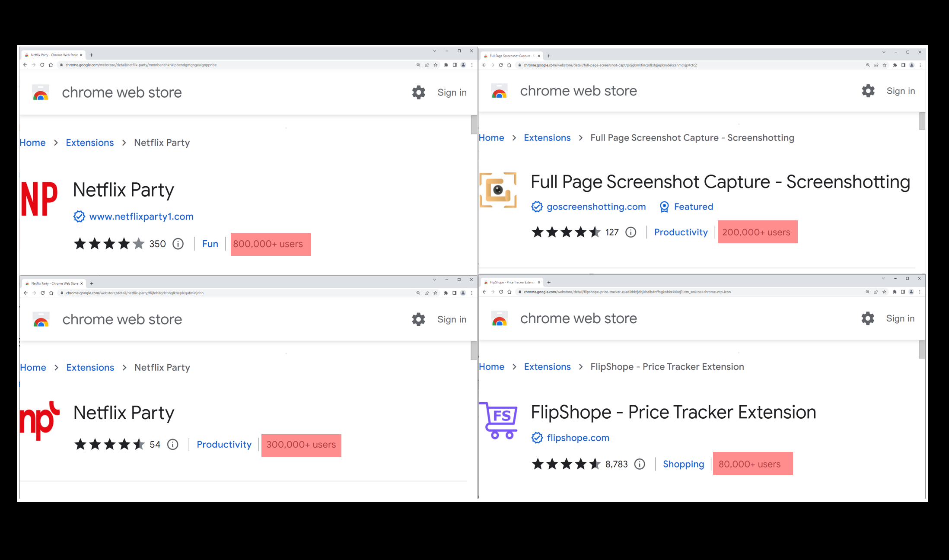Click the home icon in FlipShope window toolbar
The image size is (949, 560).
pos(510,292)
